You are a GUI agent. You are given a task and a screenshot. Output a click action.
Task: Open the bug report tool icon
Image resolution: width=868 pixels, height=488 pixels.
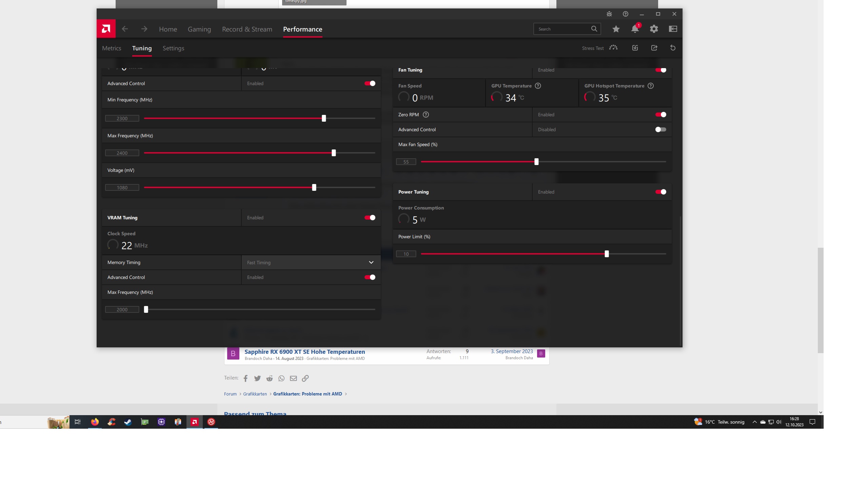pos(609,14)
